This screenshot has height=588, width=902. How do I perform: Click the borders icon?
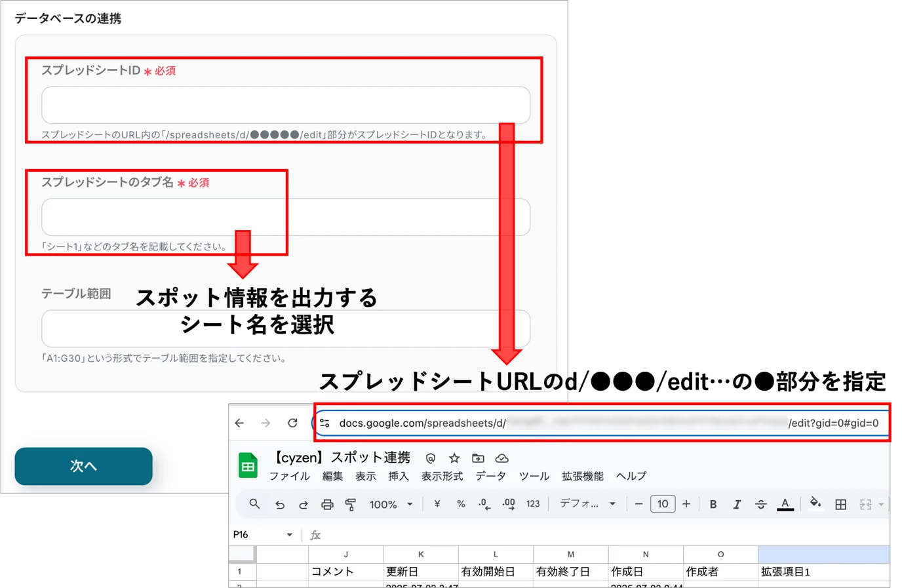[x=840, y=504]
